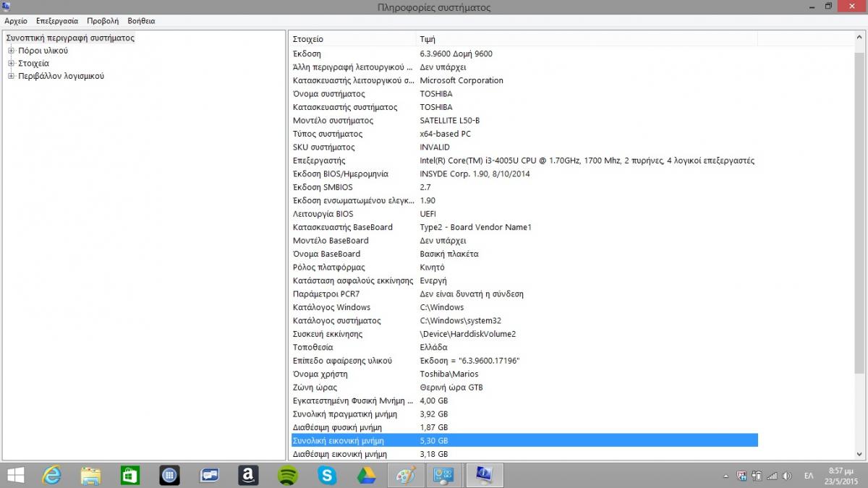Expand the Πόροι υλικού node
868x488 pixels.
[12, 51]
